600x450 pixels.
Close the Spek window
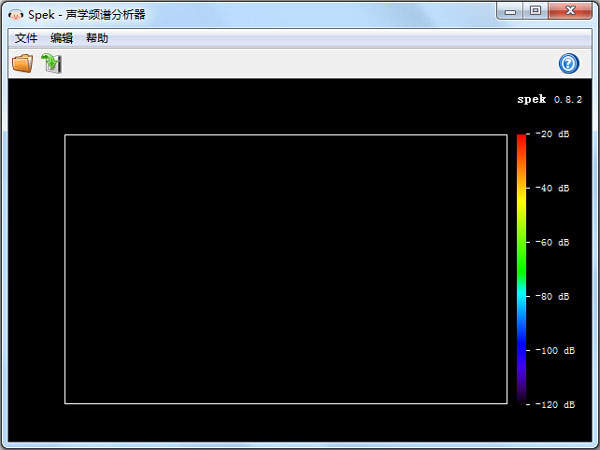[x=570, y=12]
